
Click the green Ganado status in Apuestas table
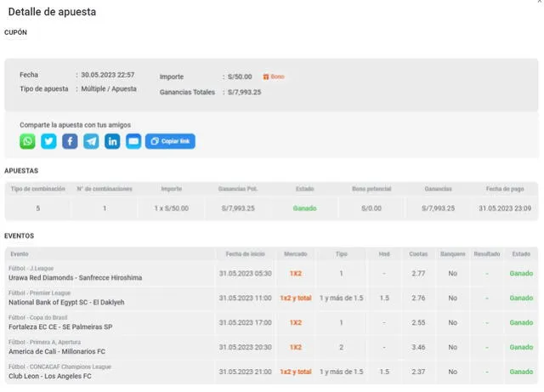pos(304,208)
